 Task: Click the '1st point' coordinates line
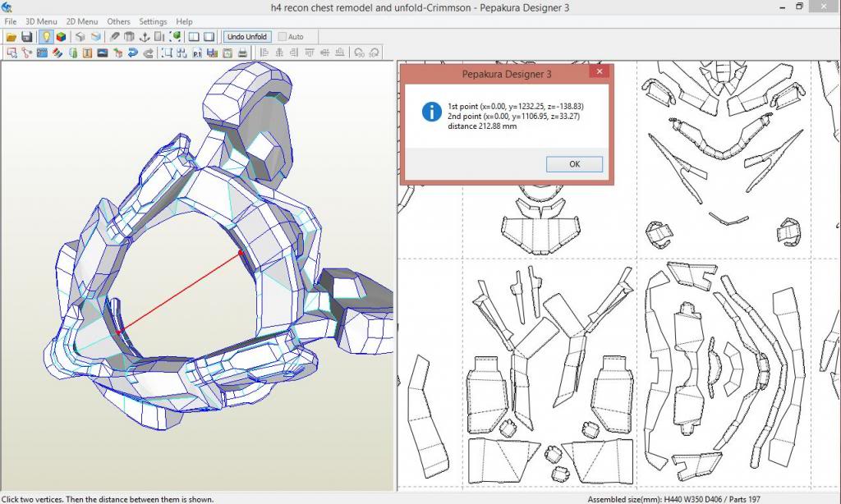point(516,106)
